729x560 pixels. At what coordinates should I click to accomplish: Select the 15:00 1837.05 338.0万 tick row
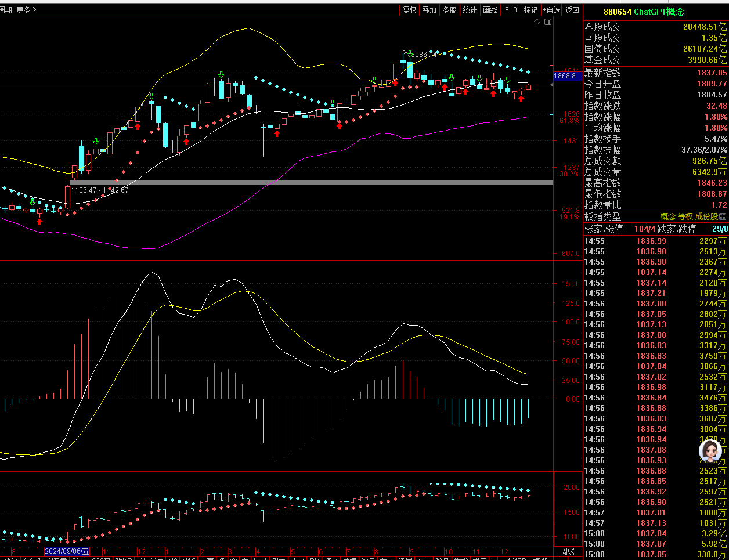656,554
